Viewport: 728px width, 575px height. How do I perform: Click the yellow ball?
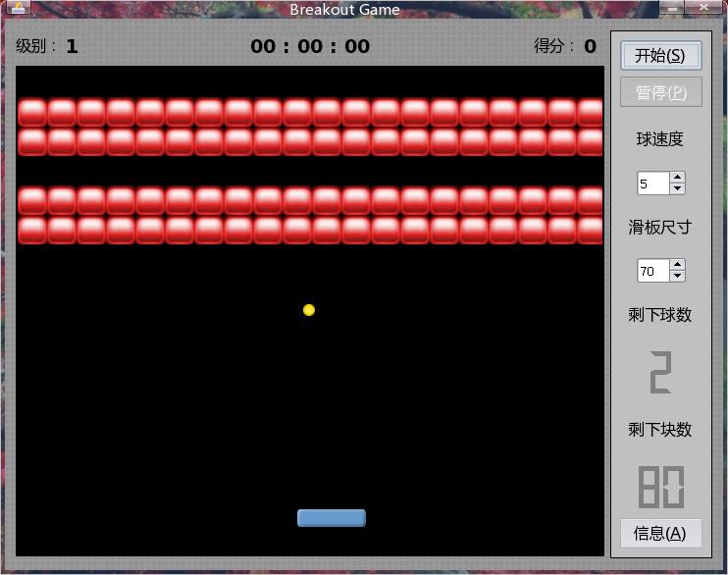pos(309,310)
